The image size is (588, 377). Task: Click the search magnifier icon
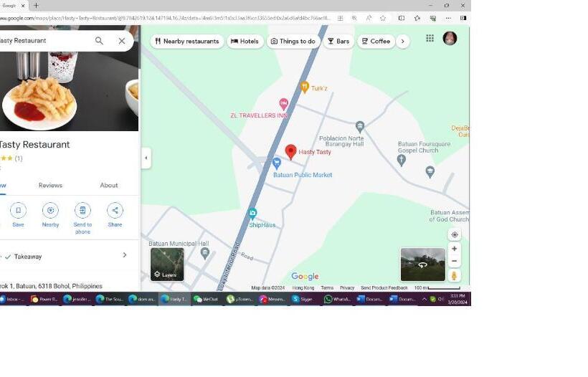click(x=99, y=41)
